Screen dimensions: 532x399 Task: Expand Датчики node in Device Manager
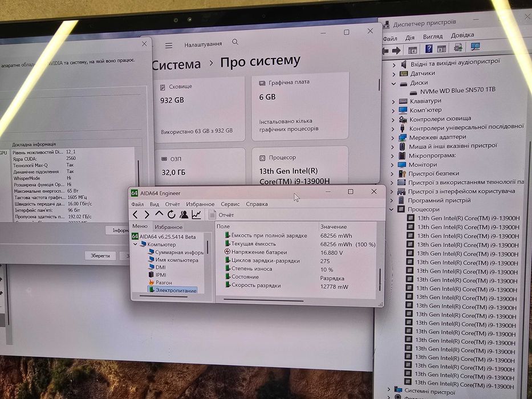click(x=394, y=74)
